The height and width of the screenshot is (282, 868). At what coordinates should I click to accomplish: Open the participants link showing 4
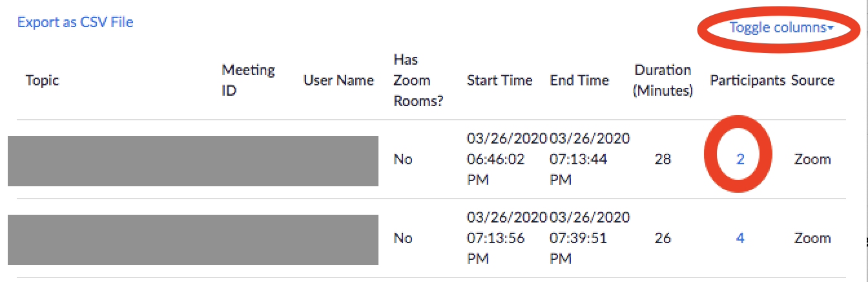(740, 238)
